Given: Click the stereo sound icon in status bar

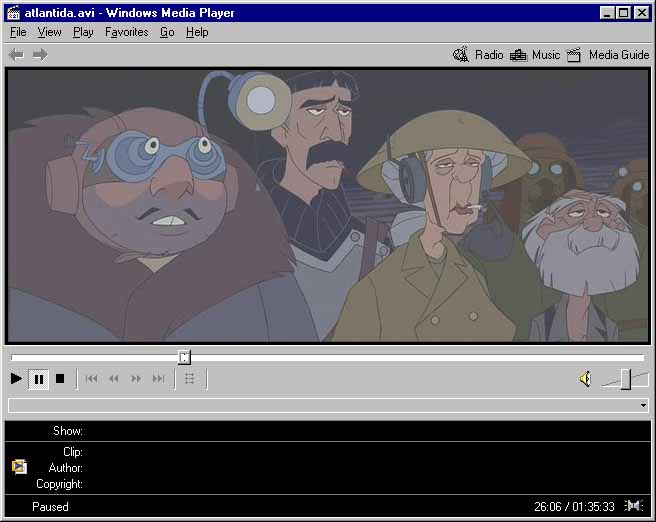Looking at the screenshot, I should [x=634, y=506].
